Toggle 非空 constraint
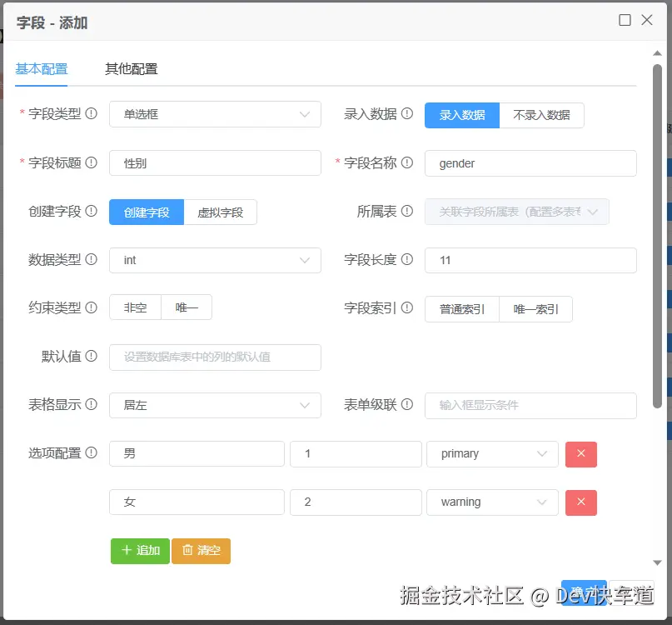Image resolution: width=672 pixels, height=625 pixels. pyautogui.click(x=136, y=307)
